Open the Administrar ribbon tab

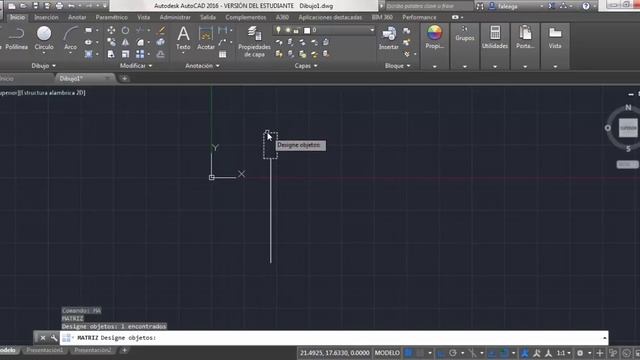coord(175,17)
